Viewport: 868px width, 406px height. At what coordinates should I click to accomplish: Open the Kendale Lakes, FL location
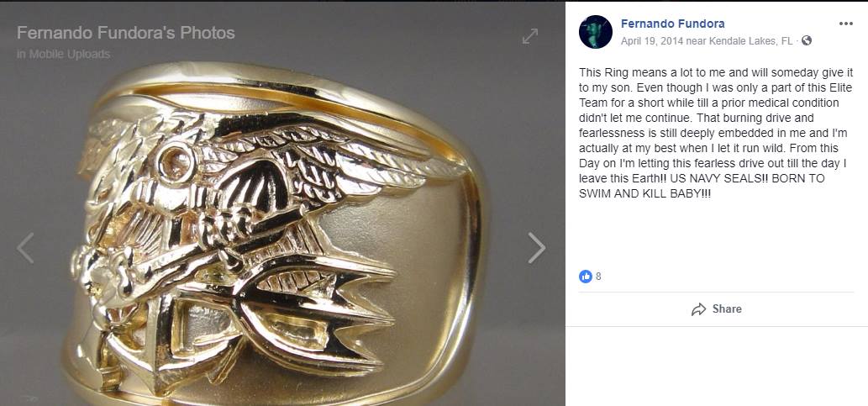pos(745,41)
